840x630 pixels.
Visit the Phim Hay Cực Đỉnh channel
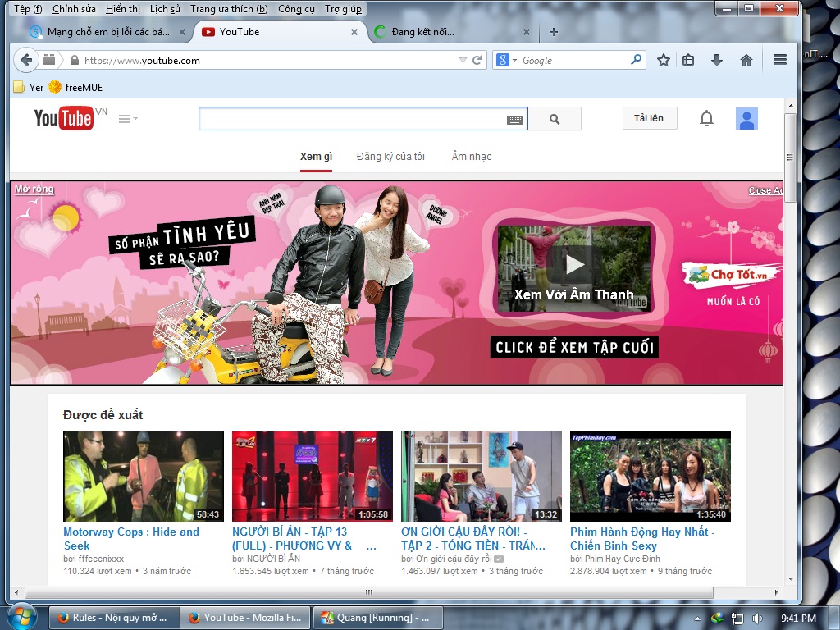[x=623, y=559]
